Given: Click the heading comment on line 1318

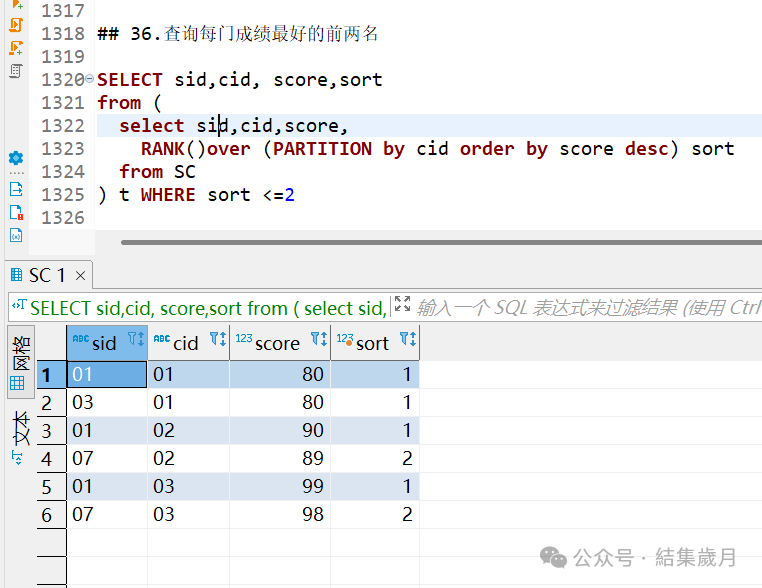Looking at the screenshot, I should tap(238, 34).
